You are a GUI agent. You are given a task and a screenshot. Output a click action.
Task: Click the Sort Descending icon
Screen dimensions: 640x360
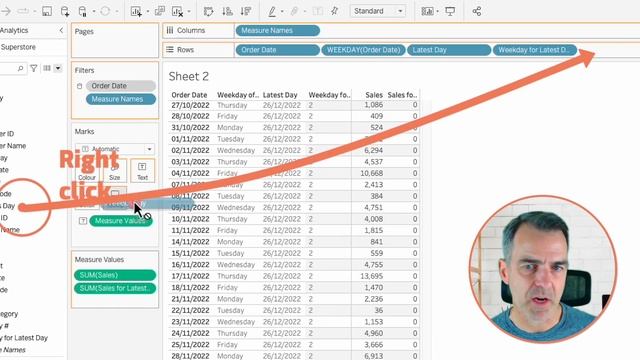245,11
